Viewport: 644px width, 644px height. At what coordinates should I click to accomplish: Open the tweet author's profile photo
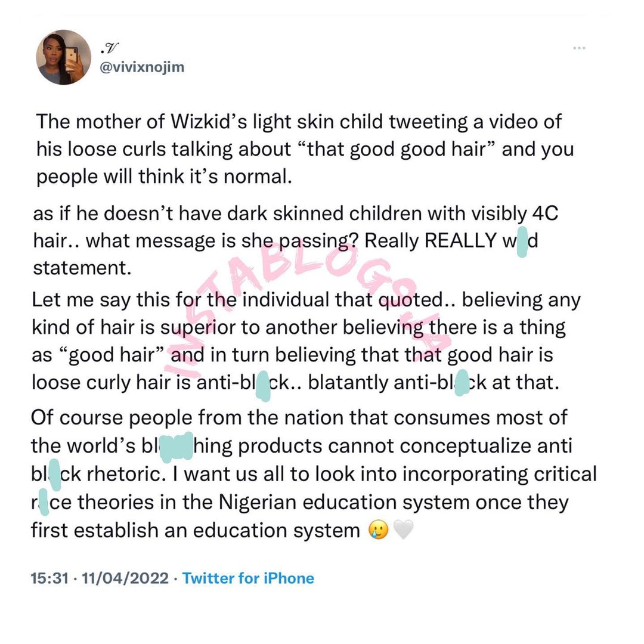point(64,57)
